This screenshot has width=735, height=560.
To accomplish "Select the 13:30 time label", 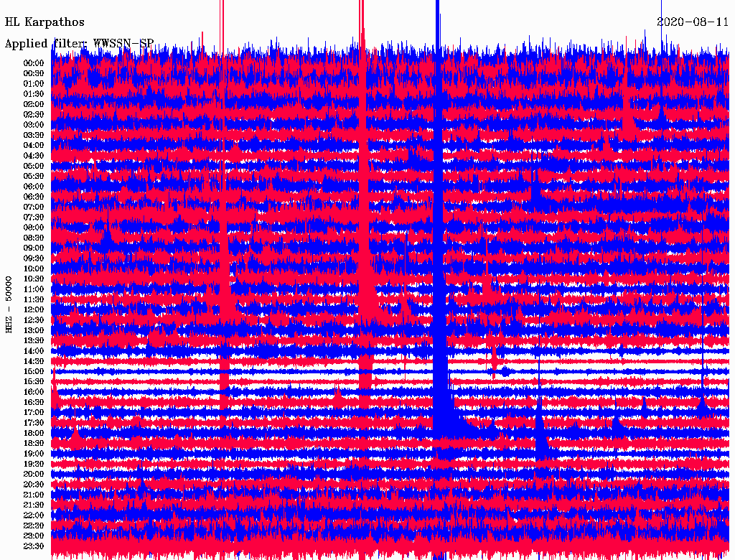I will (34, 341).
